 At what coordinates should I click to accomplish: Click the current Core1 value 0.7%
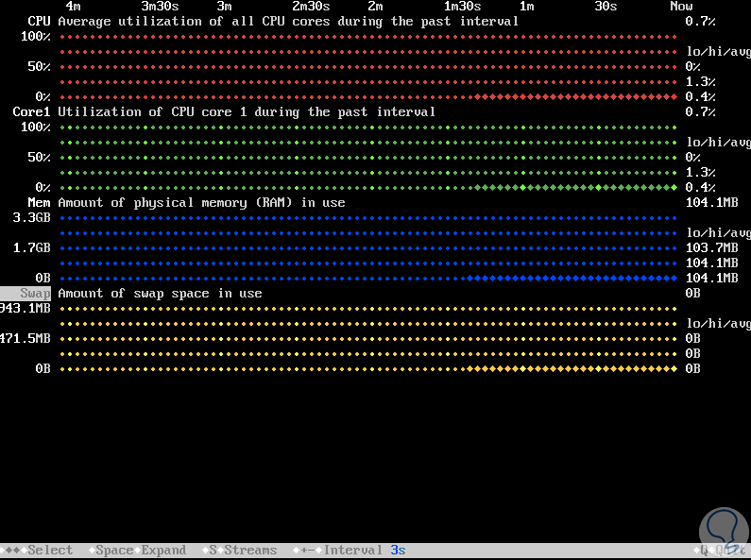(700, 112)
